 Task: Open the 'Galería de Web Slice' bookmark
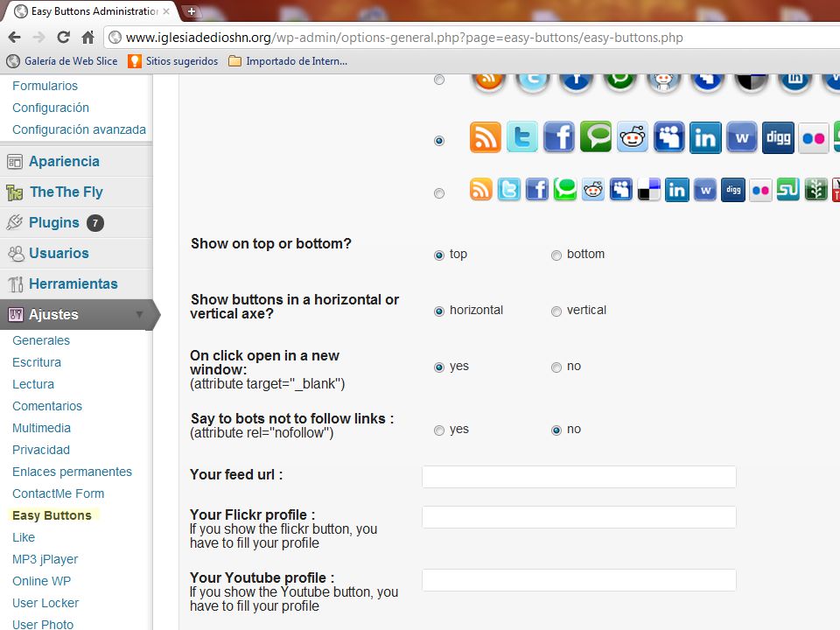click(62, 61)
